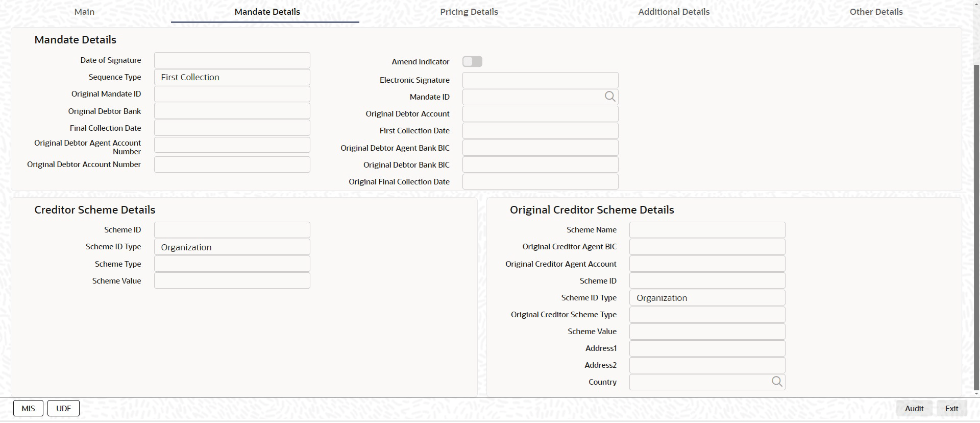Screen dimensions: 980x423
Task: Click the Exit button
Action: pyautogui.click(x=951, y=408)
